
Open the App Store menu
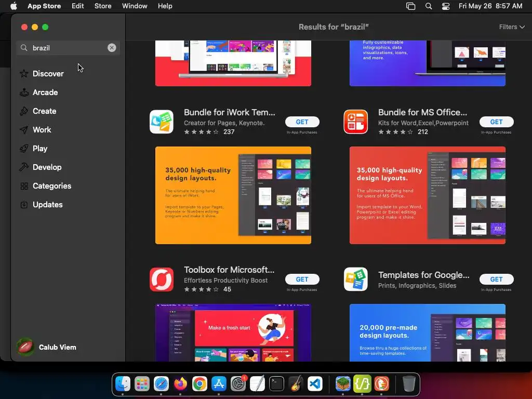(44, 6)
